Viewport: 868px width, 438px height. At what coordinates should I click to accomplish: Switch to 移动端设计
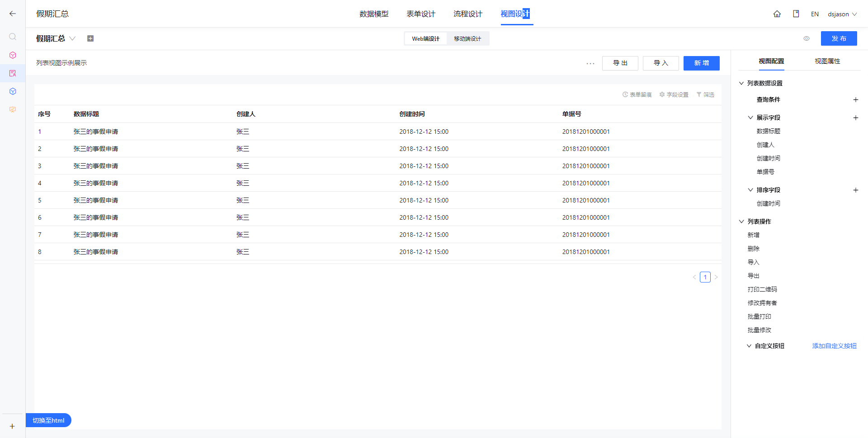[x=467, y=39]
